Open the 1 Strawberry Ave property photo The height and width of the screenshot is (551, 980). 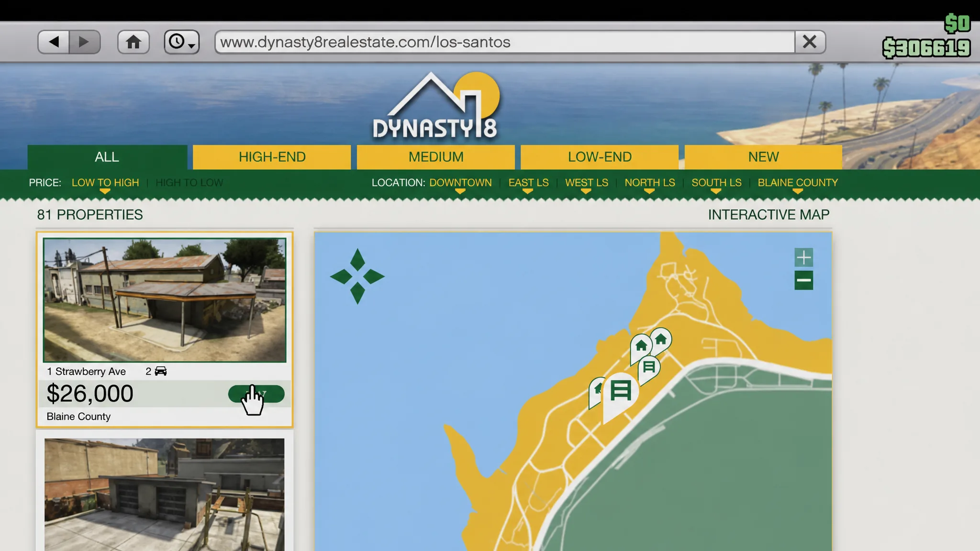click(165, 300)
